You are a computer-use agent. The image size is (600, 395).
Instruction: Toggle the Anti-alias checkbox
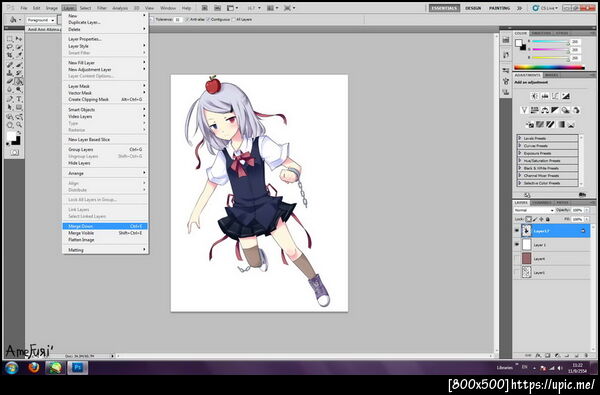[x=187, y=20]
